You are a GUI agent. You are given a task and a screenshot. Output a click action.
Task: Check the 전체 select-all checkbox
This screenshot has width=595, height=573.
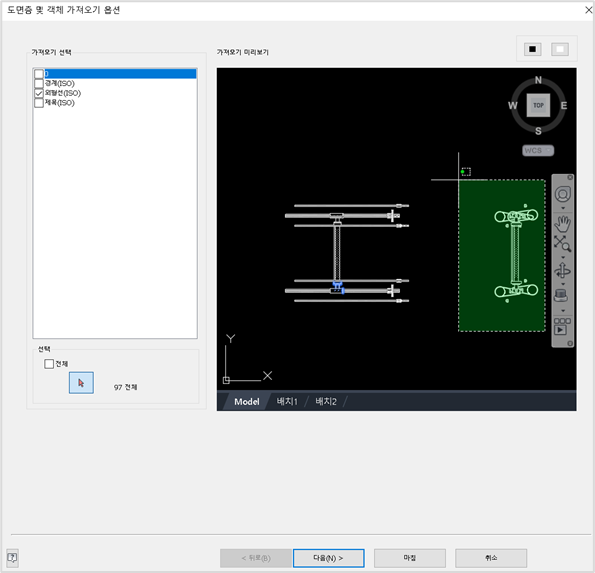pyautogui.click(x=49, y=364)
